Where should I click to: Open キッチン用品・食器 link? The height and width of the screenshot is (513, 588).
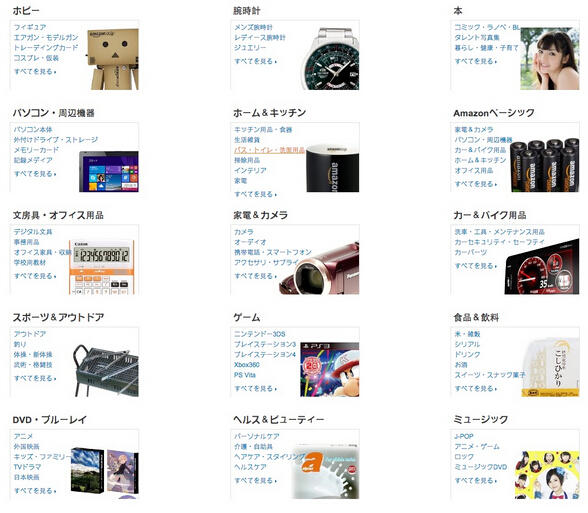[263, 129]
